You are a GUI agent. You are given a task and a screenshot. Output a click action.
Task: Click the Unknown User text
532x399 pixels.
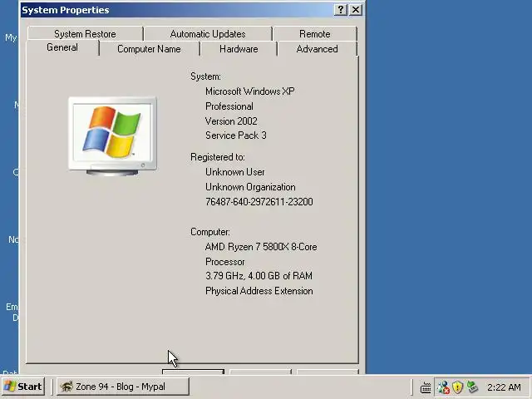[234, 172]
